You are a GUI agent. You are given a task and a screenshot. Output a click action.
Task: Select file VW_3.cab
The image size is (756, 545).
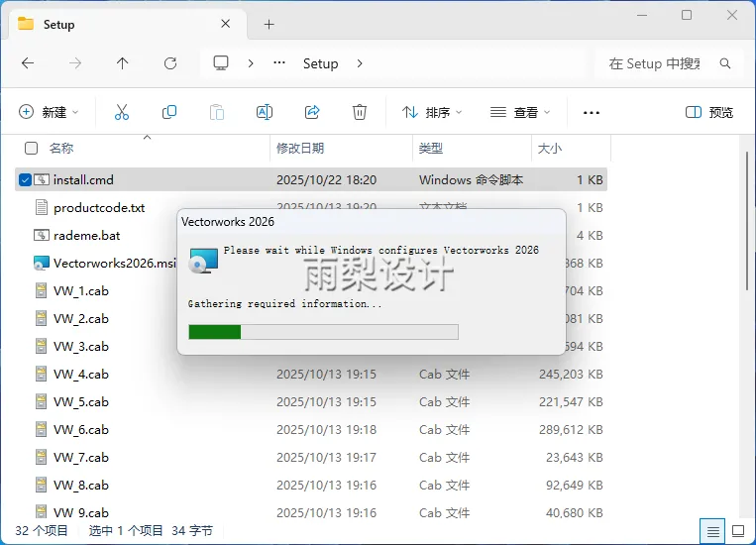pos(81,346)
